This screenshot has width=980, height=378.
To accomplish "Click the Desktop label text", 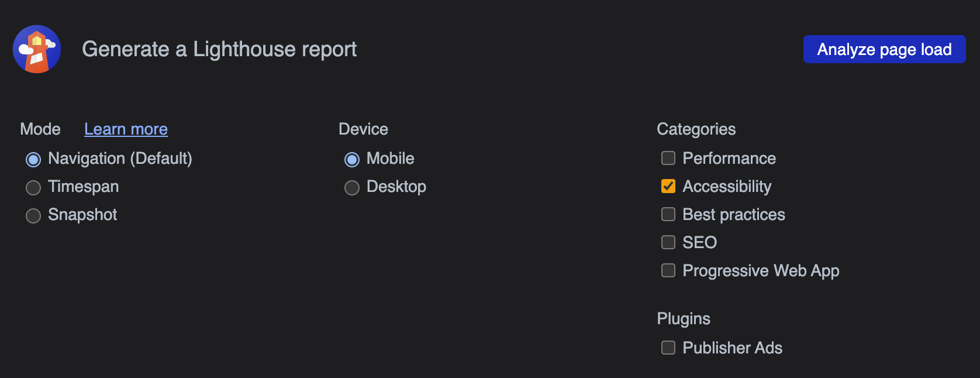I will pos(396,187).
